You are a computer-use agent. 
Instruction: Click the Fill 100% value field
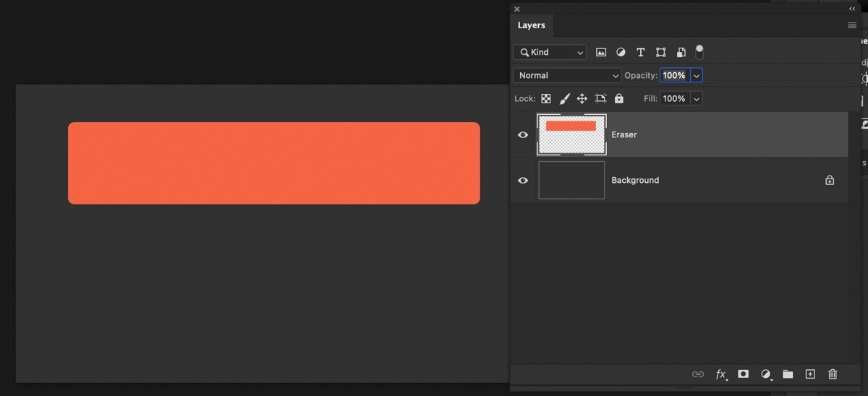[674, 98]
